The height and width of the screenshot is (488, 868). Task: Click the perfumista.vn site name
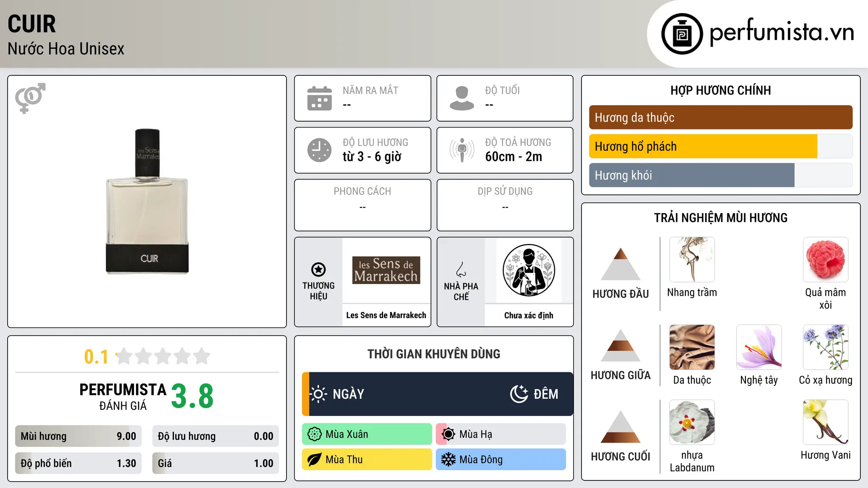[x=782, y=32]
